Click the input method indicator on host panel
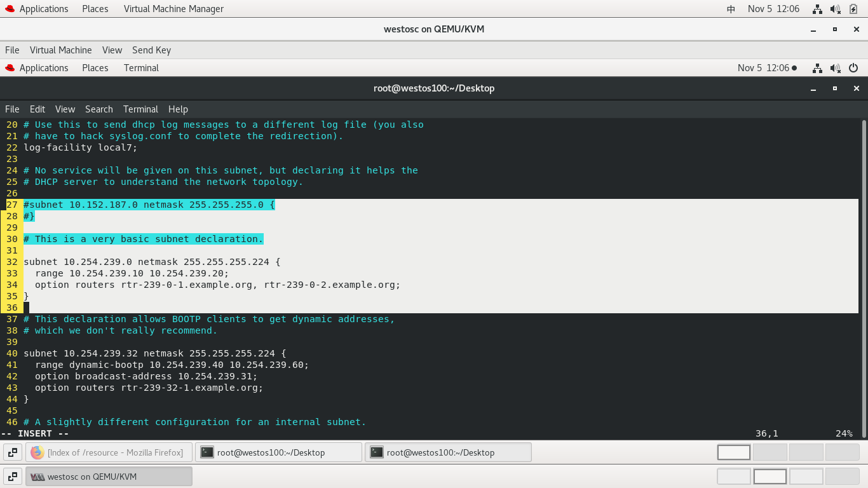Image resolution: width=868 pixels, height=488 pixels. click(730, 8)
